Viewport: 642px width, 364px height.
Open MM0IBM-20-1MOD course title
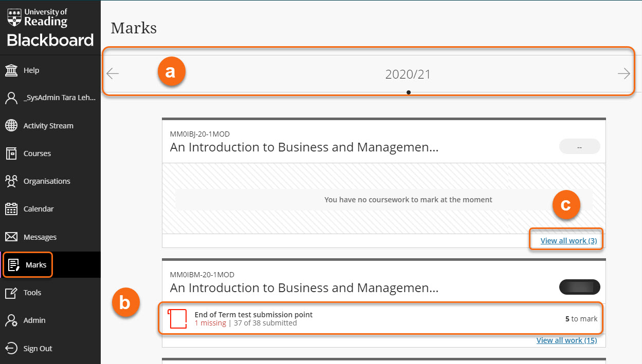click(x=304, y=288)
